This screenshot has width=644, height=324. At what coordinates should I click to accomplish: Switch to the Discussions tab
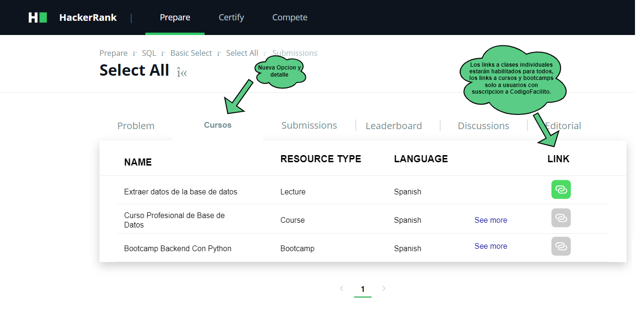(x=483, y=126)
